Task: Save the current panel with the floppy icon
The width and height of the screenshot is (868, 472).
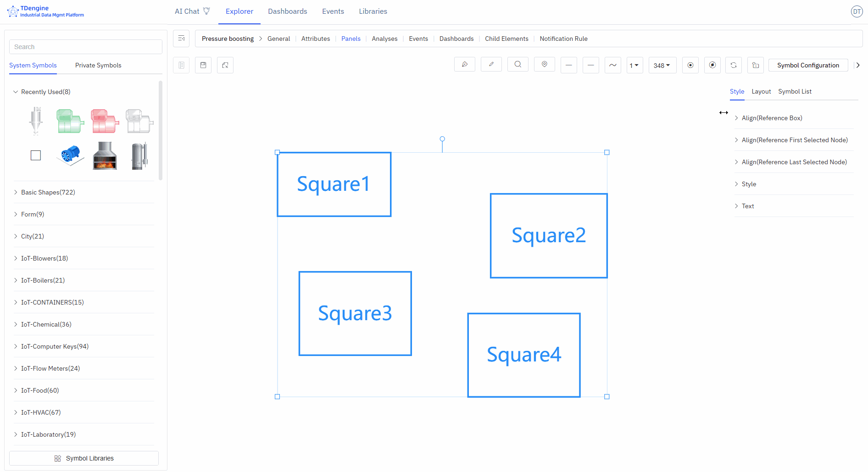Action: (203, 65)
